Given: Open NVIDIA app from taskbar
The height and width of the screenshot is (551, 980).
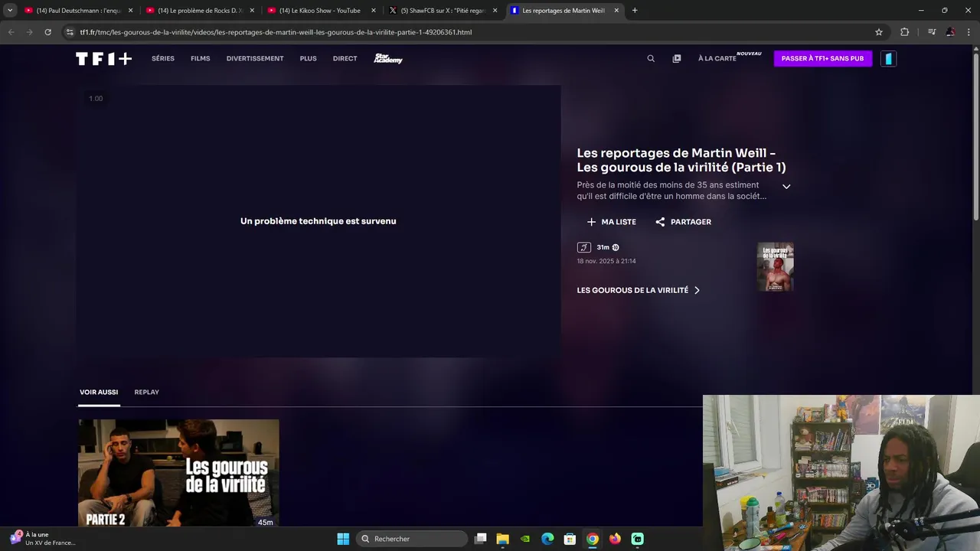Looking at the screenshot, I should [x=525, y=539].
